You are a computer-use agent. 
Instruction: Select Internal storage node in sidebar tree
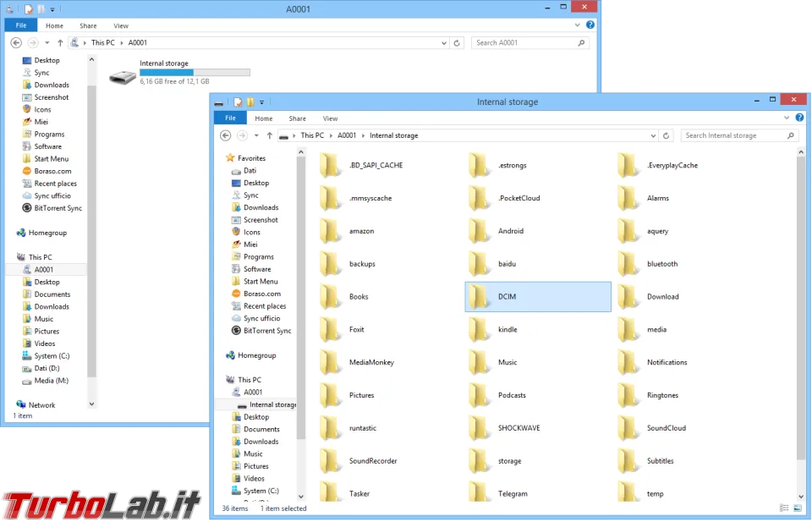click(x=267, y=405)
